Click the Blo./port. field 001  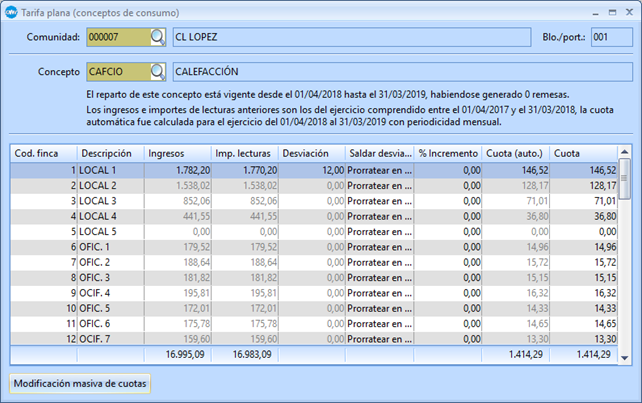click(x=611, y=38)
